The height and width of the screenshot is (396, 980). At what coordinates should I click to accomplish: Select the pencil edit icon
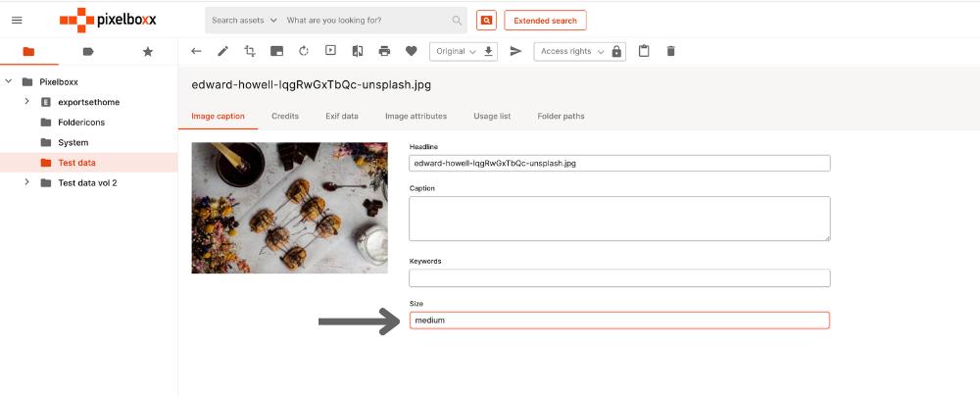coord(223,51)
